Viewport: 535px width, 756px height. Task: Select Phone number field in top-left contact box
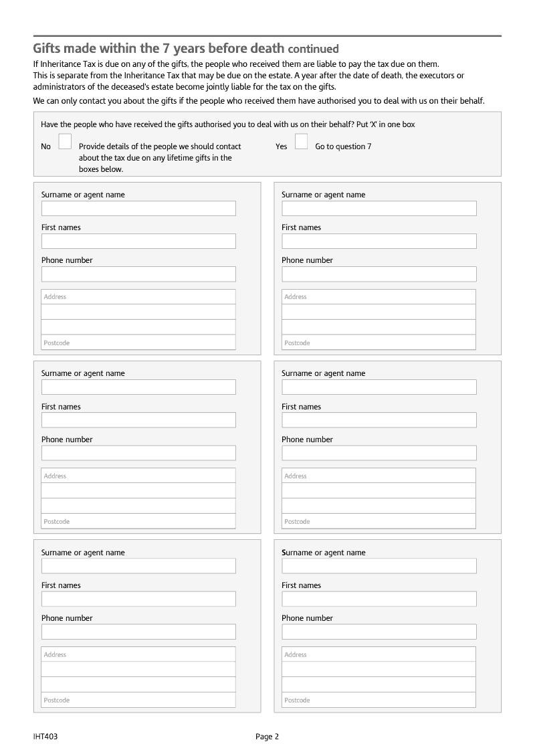pyautogui.click(x=139, y=274)
